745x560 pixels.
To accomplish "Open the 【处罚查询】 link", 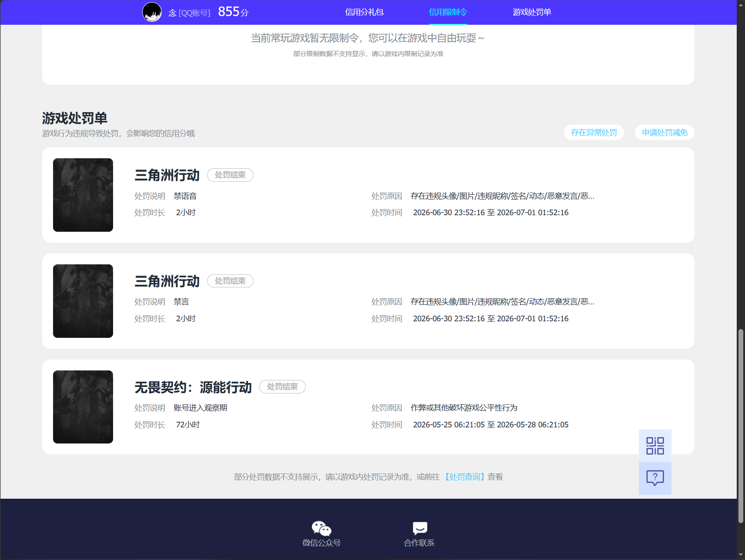I will click(464, 477).
